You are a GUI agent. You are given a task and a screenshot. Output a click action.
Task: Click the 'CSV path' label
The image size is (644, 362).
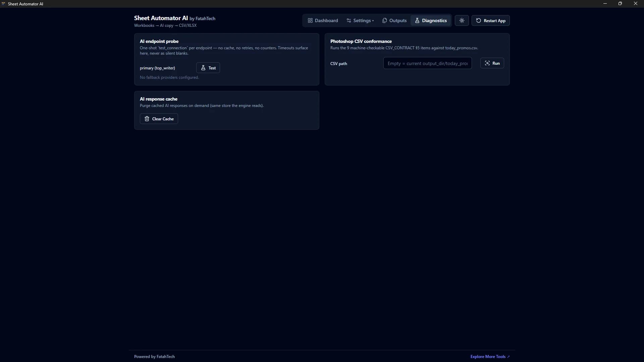click(339, 63)
